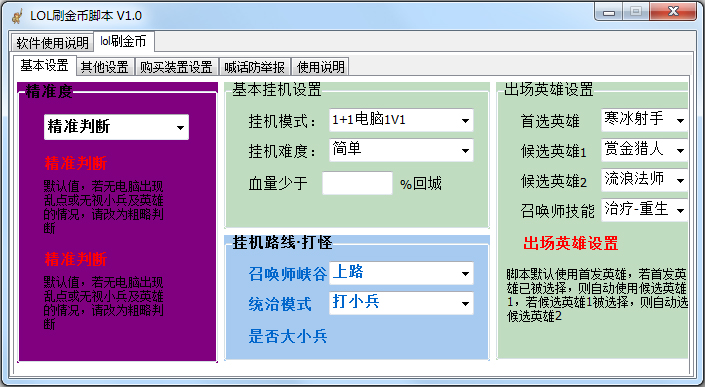Viewport: 705px width, 387px height.
Task: Click the red 出场英雄设置 heading
Action: tap(571, 244)
